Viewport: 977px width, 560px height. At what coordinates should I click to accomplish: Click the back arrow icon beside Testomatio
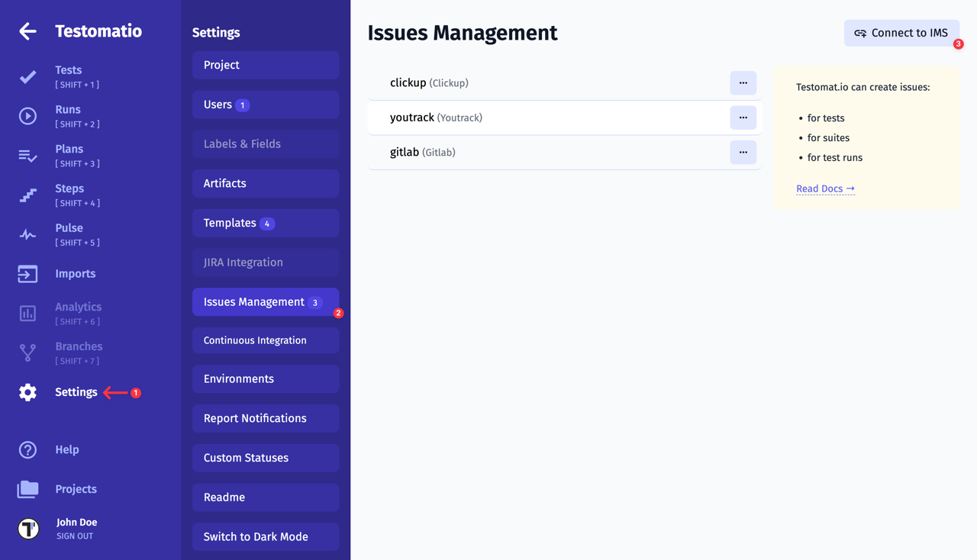[27, 31]
